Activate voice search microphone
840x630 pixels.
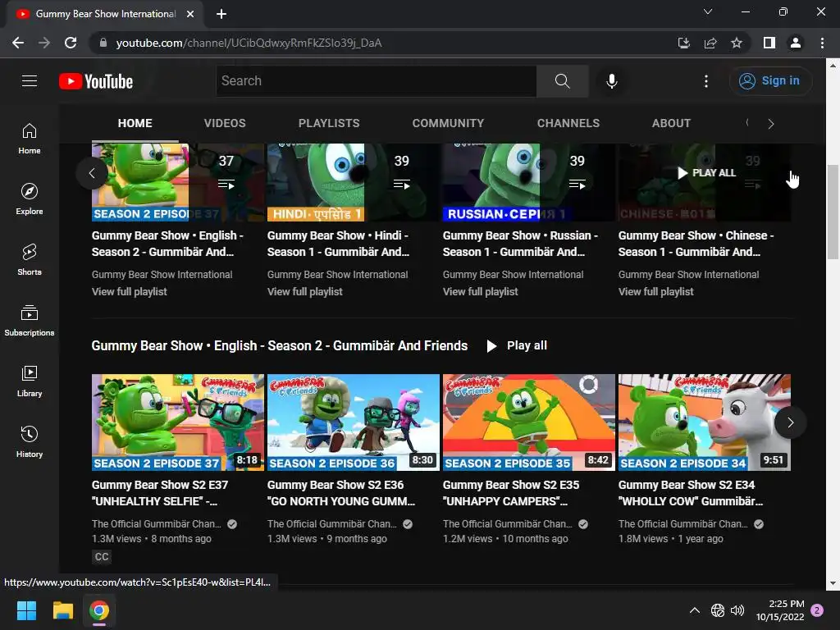point(611,81)
